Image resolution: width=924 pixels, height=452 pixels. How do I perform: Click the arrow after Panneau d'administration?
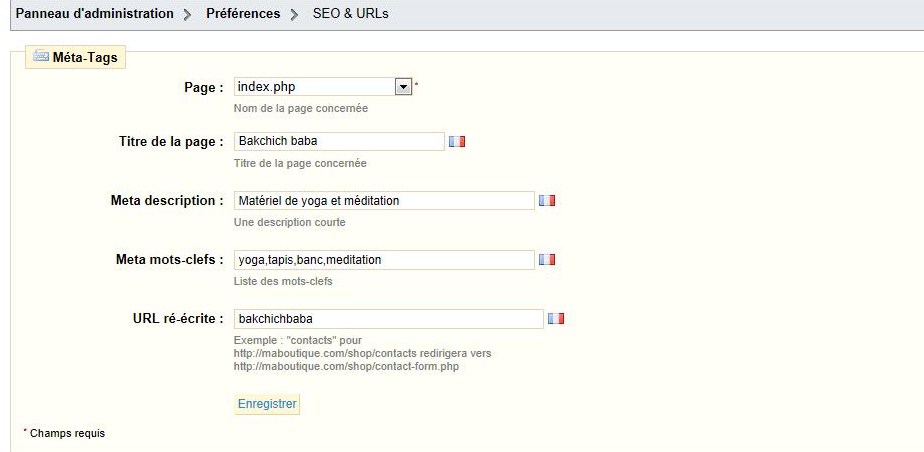[187, 15]
